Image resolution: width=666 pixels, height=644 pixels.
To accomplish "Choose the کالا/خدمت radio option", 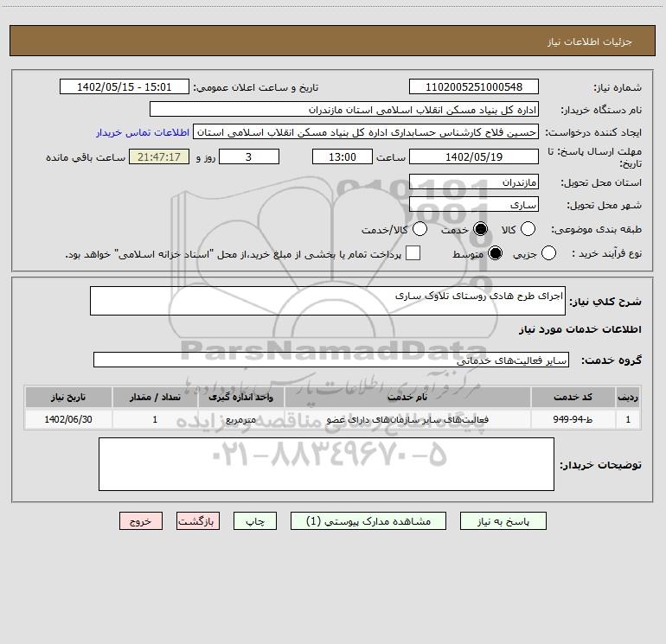I will point(419,229).
